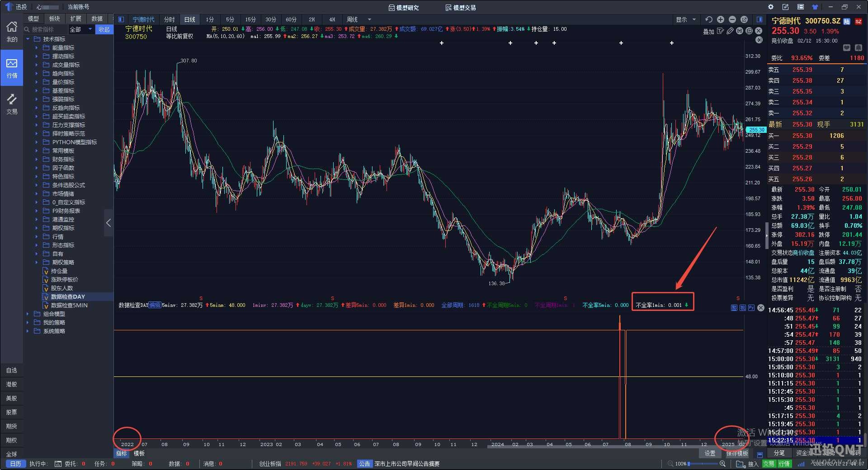
Task: Open the 显示 dropdown in chart toolbar
Action: tap(686, 19)
